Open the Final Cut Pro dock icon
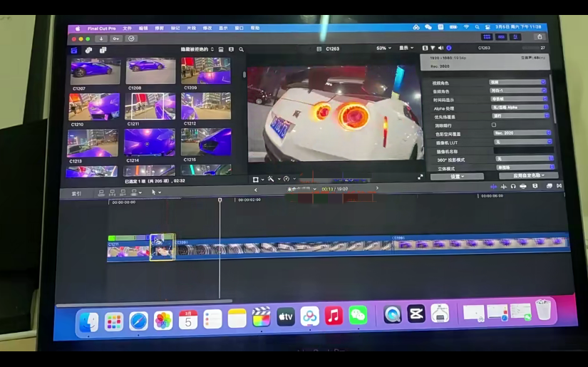Viewport: 588px width, 367px height. coord(262,317)
